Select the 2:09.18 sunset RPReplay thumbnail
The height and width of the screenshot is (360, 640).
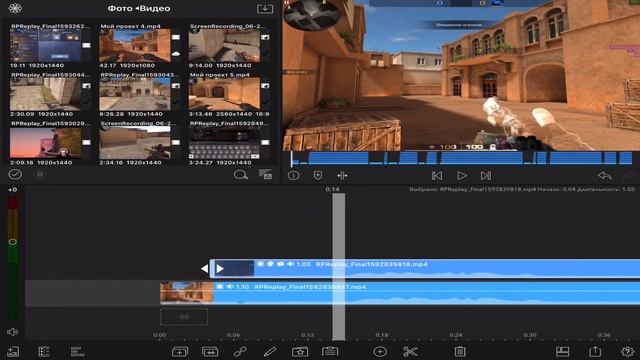point(46,142)
